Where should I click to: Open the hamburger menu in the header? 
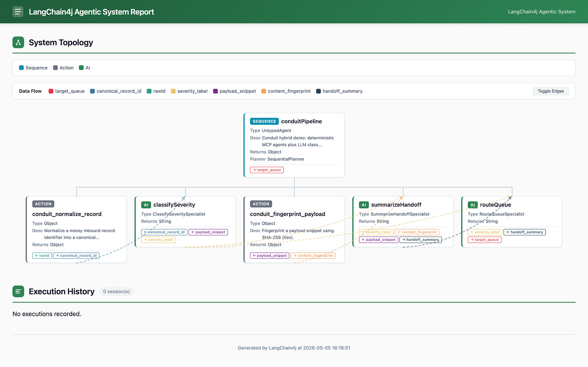[x=18, y=12]
